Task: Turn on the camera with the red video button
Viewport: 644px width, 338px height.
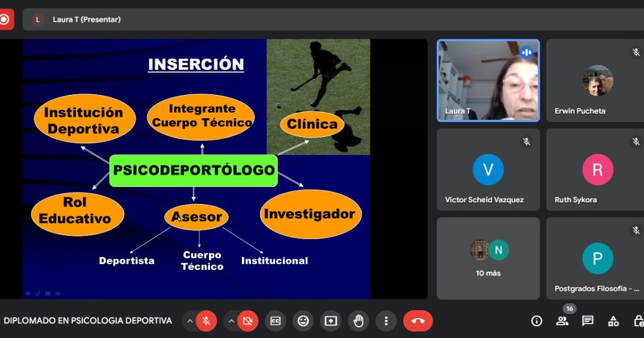Action: [248, 321]
